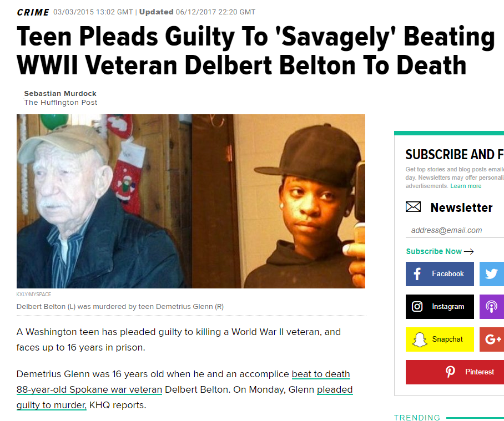Screen dimensions: 504x421
Task: Click the Pinterest P logo icon
Action: coord(450,372)
